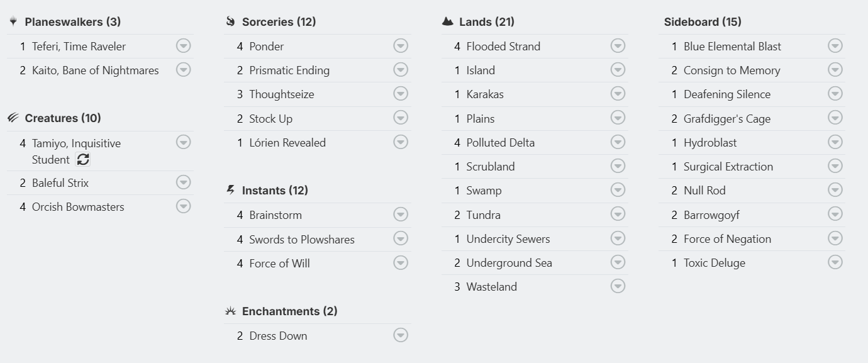Open the Brainstorm card link

click(x=275, y=215)
